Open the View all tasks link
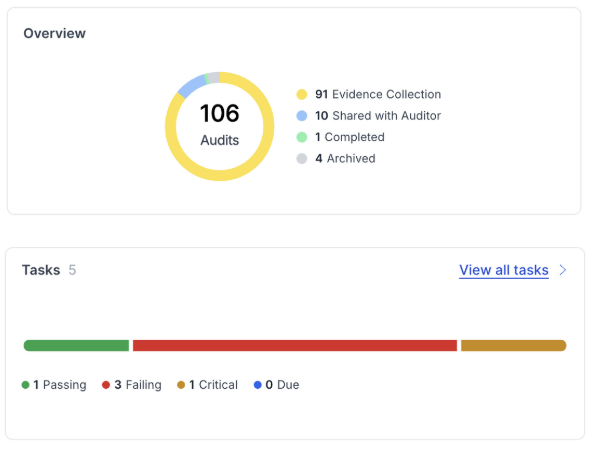This screenshot has height=454, width=600. 503,270
